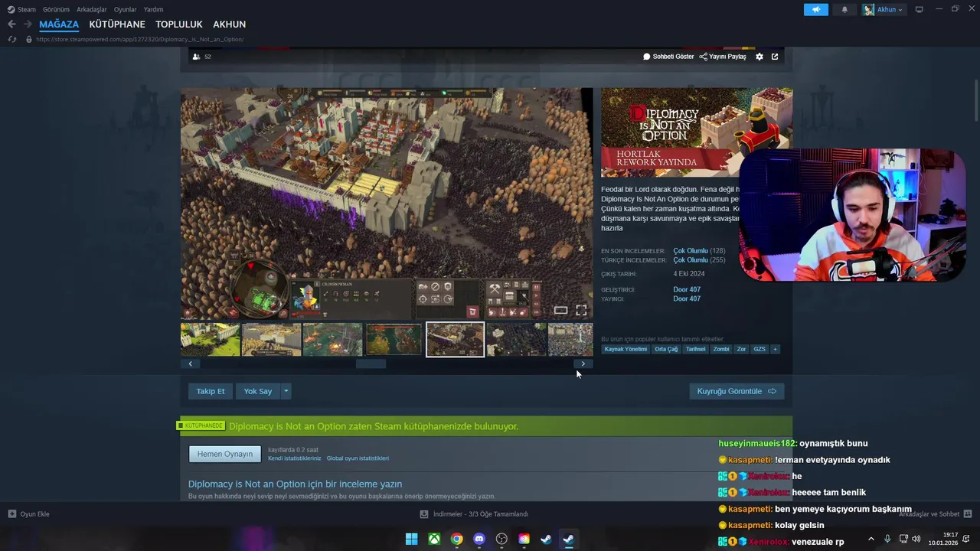Switch to the AKHUN profile tab
980x551 pixels.
coord(230,24)
